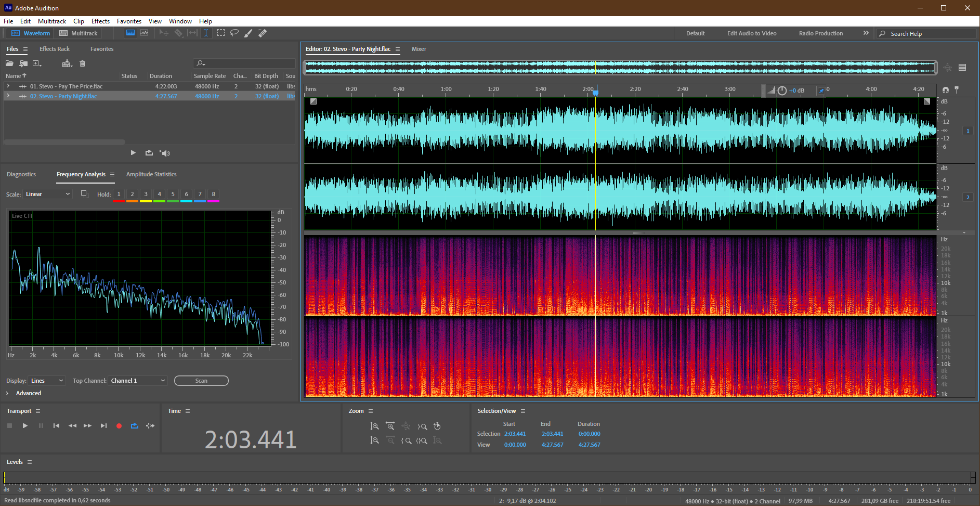This screenshot has height=506, width=980.
Task: Toggle Show Spectral Pitch Display
Action: (x=144, y=33)
